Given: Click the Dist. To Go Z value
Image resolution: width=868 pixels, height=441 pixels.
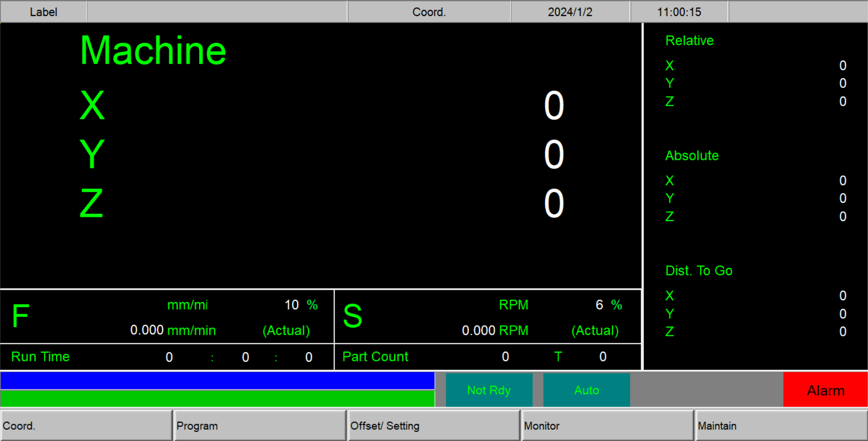Looking at the screenshot, I should (x=842, y=332).
